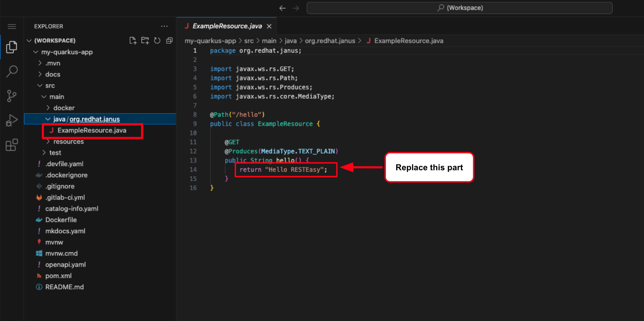Click line number 16 in the gutter

coord(193,188)
